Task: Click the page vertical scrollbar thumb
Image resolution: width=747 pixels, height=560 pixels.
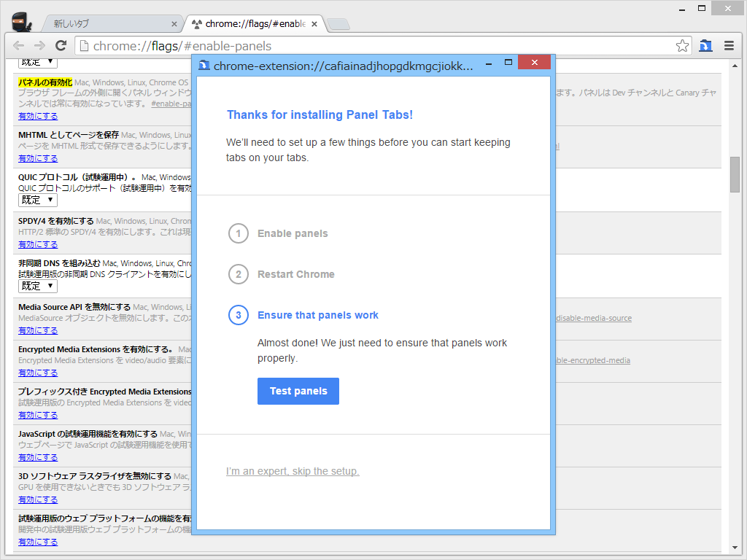Action: pyautogui.click(x=735, y=174)
